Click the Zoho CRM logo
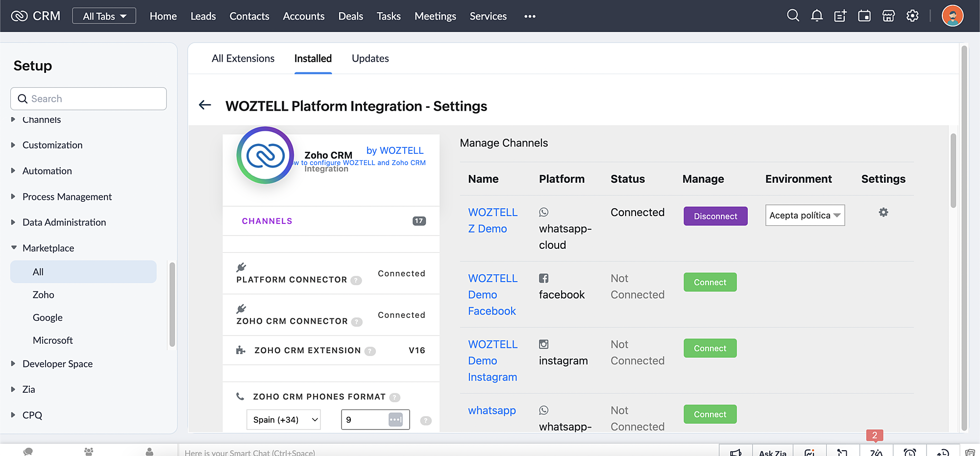The image size is (980, 456). [x=35, y=16]
